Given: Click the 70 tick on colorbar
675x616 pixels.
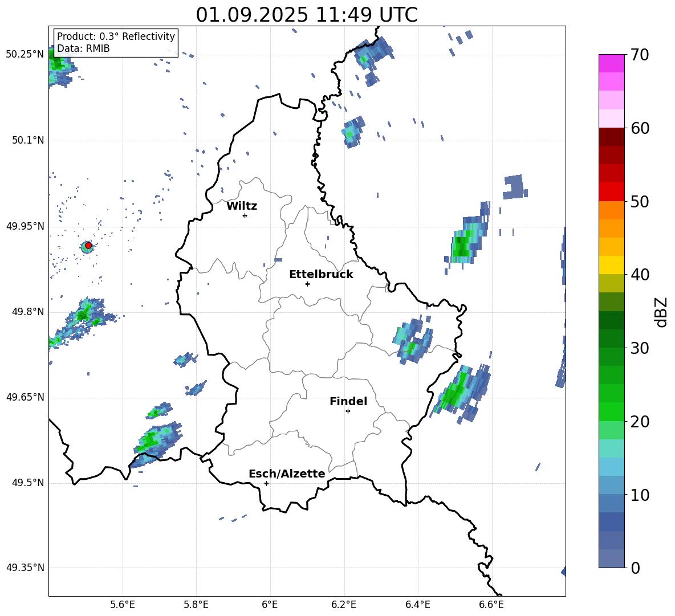Looking at the screenshot, I should [x=640, y=55].
